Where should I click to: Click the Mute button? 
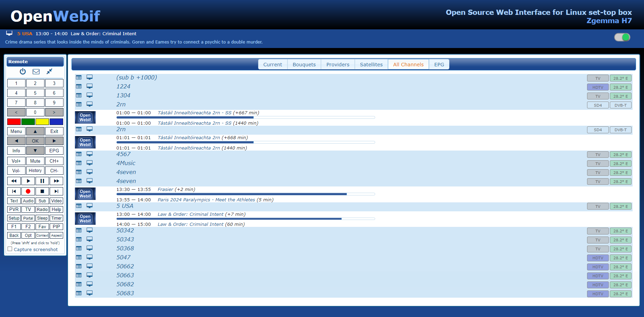pos(35,161)
